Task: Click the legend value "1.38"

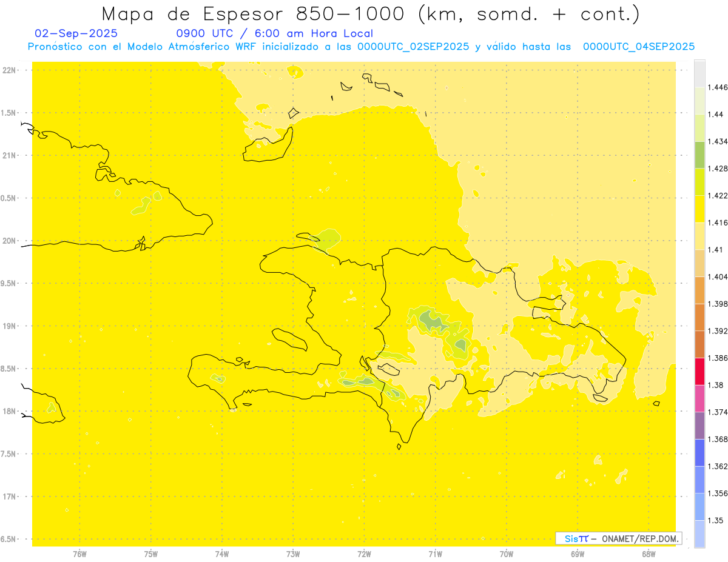Action: (715, 385)
